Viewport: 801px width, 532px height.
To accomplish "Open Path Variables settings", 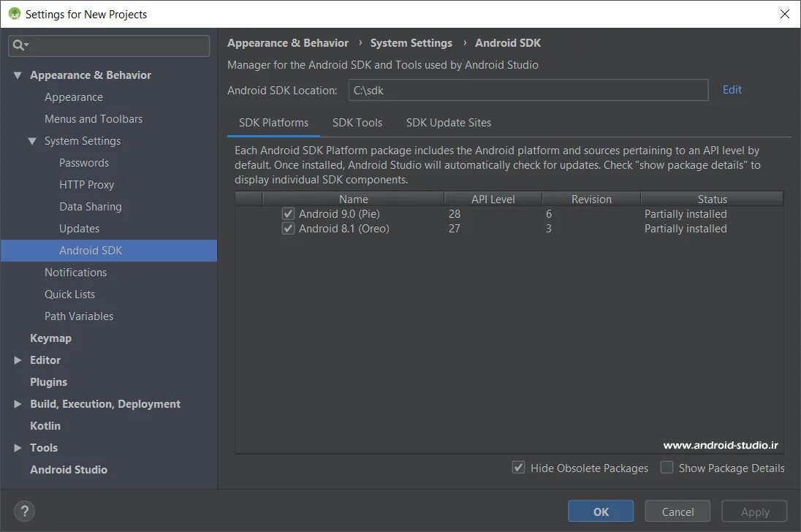I will tap(79, 316).
